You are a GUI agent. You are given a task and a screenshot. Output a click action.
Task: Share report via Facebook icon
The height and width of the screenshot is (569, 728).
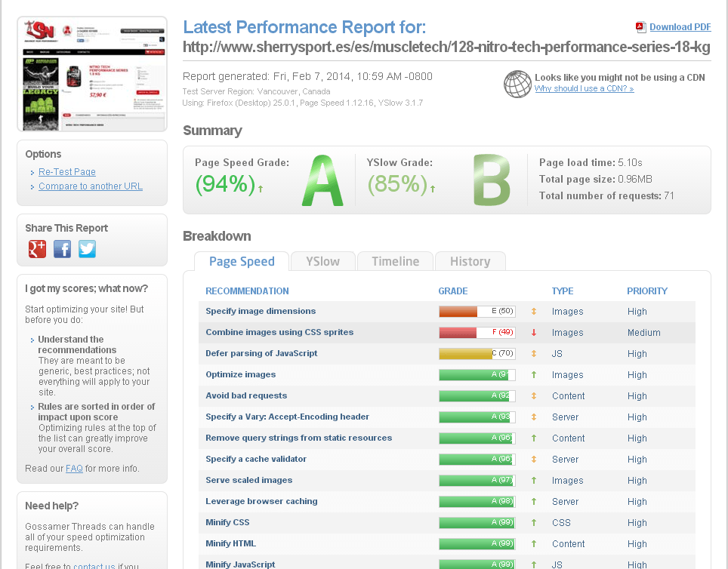click(x=62, y=249)
